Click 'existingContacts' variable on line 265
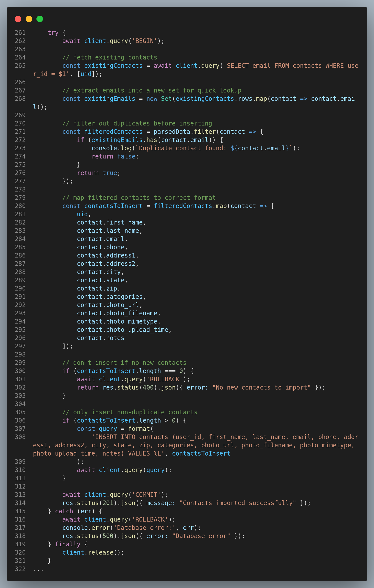 point(113,66)
